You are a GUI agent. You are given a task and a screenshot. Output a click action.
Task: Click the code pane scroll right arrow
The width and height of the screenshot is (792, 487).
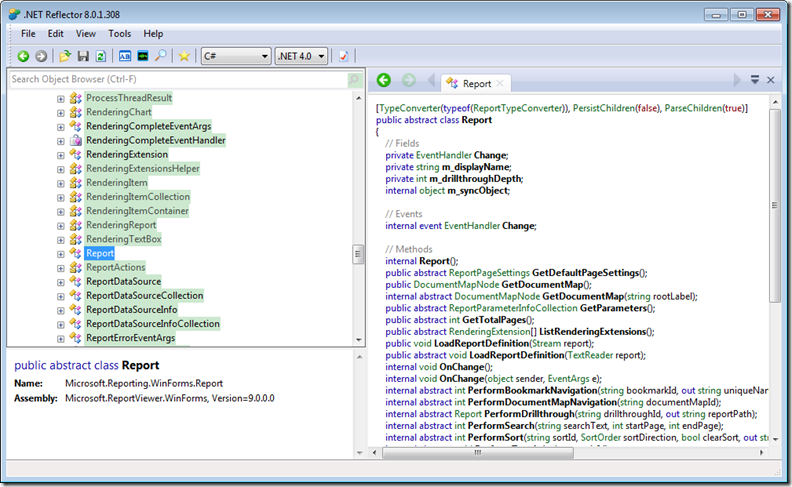click(761, 453)
